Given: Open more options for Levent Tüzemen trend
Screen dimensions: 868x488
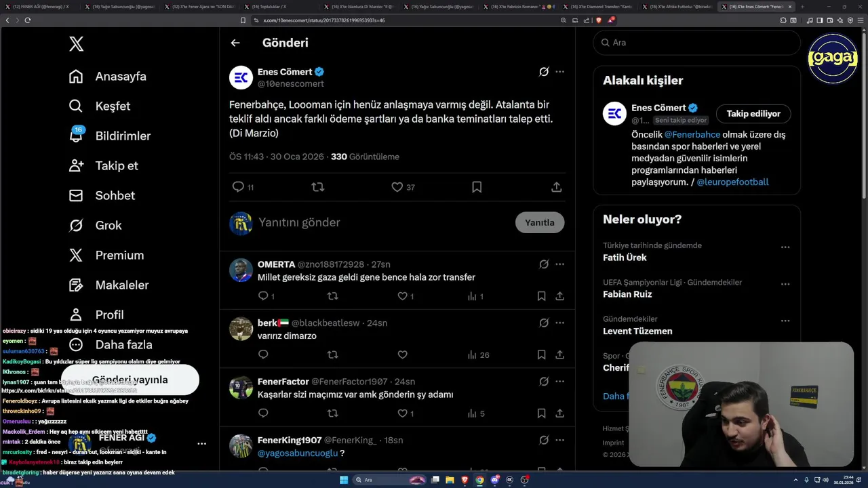Looking at the screenshot, I should point(785,321).
